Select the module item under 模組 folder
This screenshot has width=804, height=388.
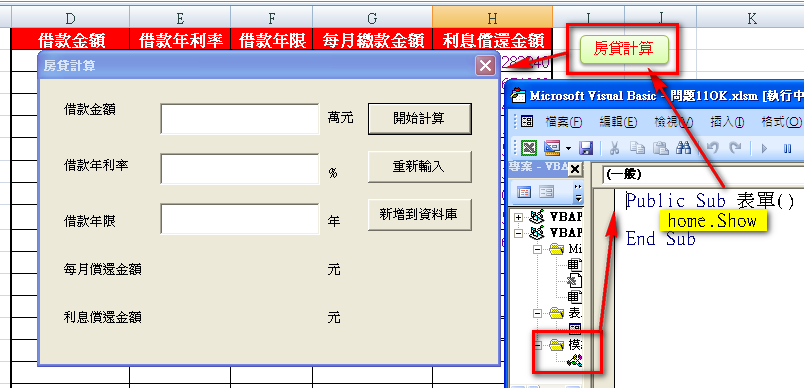pyautogui.click(x=575, y=361)
